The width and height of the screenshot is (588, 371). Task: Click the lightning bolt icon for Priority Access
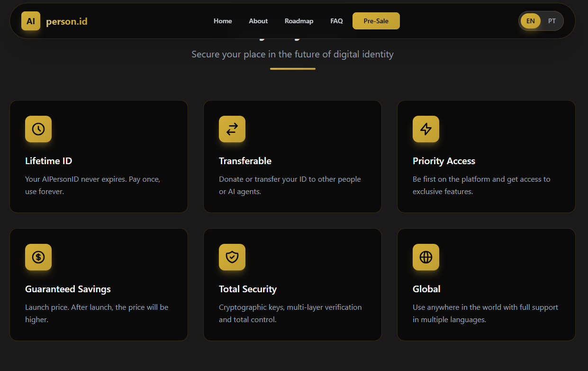click(425, 129)
